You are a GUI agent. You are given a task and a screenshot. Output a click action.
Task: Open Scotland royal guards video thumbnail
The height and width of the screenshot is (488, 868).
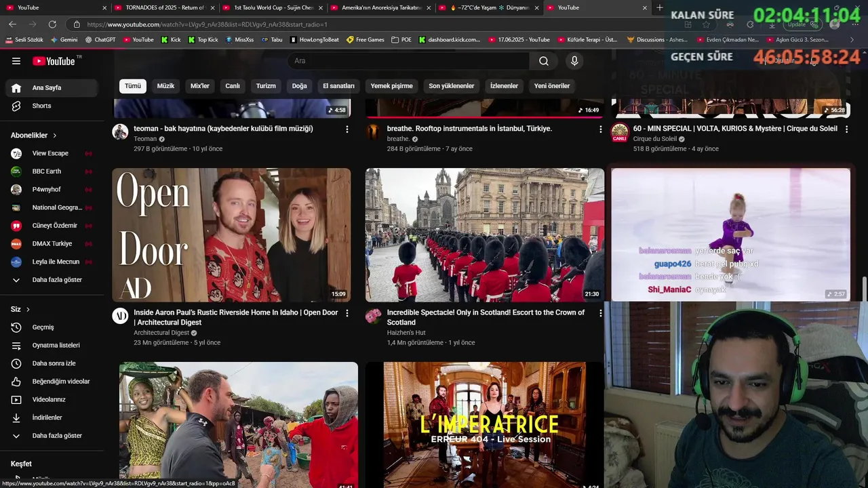485,235
